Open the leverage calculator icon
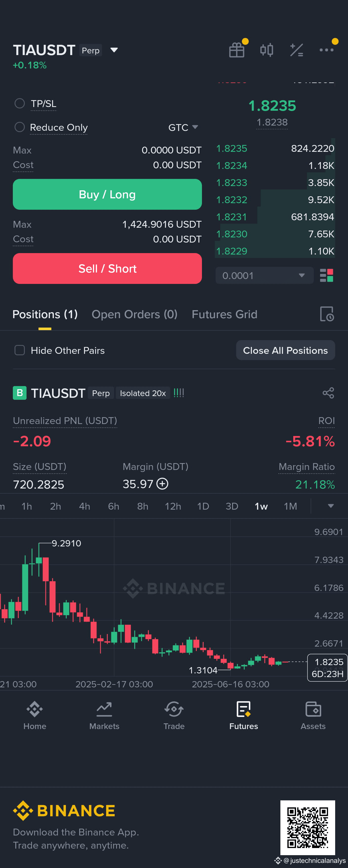This screenshot has height=868, width=348. [296, 50]
